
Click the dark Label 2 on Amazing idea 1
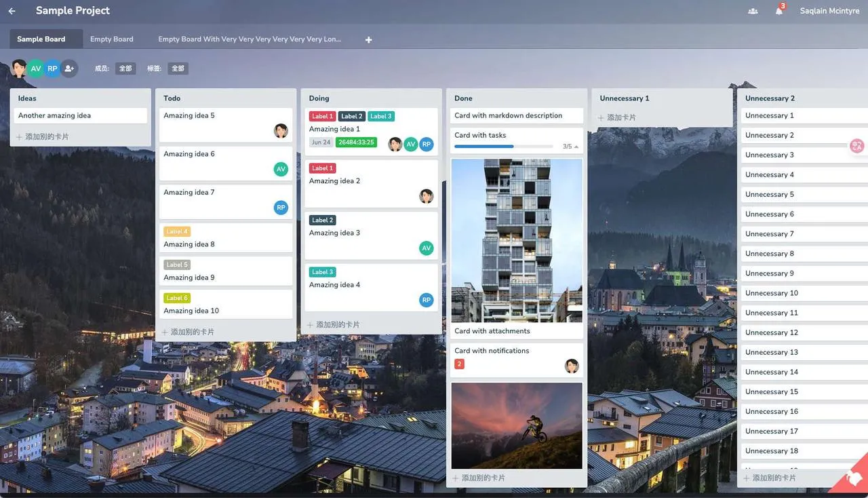pos(351,116)
